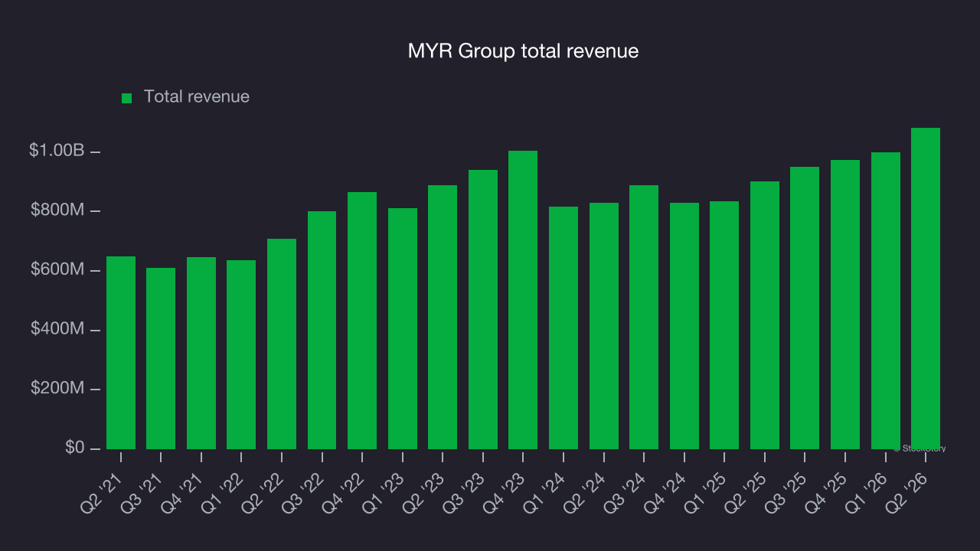Select the bar for Q2 '25
The image size is (980, 551).
(x=765, y=315)
